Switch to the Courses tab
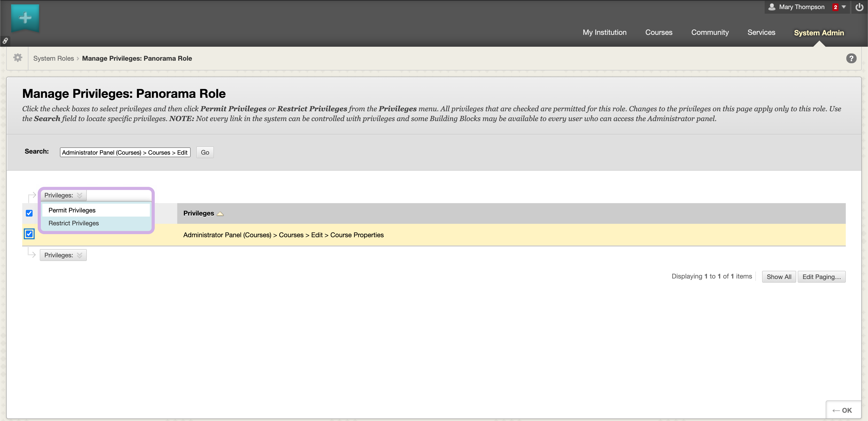The width and height of the screenshot is (868, 421). pos(658,32)
